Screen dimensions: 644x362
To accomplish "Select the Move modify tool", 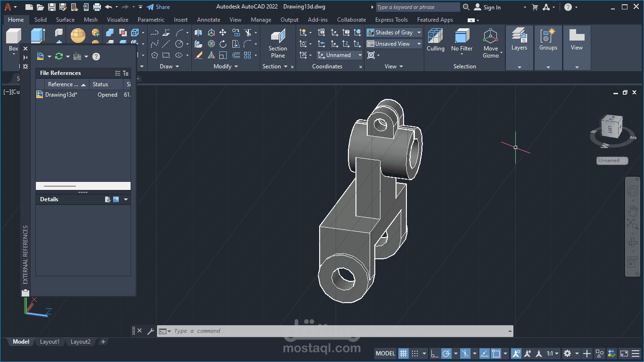I will (x=223, y=33).
